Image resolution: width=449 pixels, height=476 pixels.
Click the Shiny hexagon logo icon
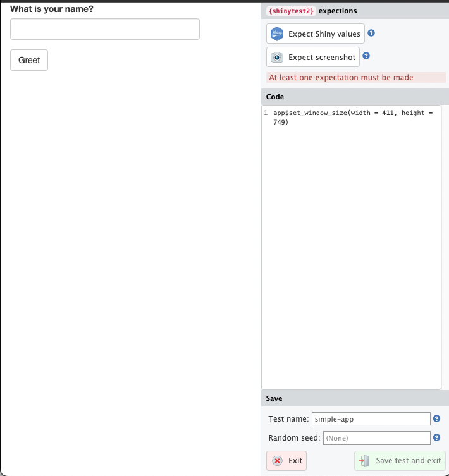click(277, 34)
